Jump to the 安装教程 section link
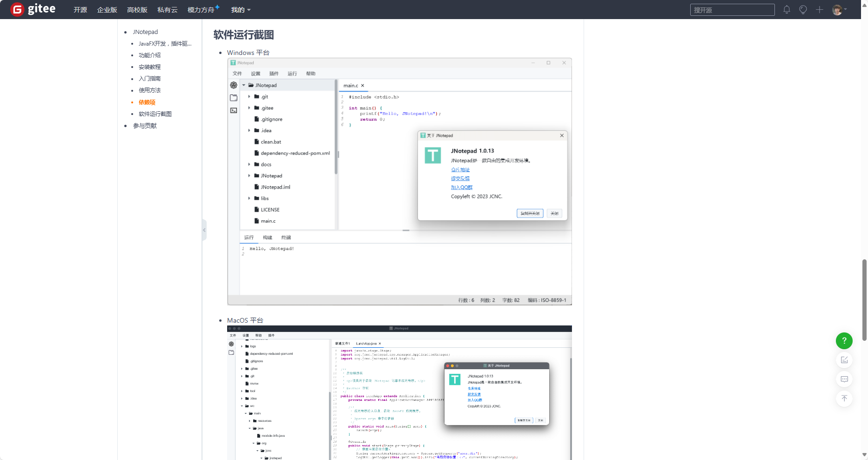 (149, 67)
